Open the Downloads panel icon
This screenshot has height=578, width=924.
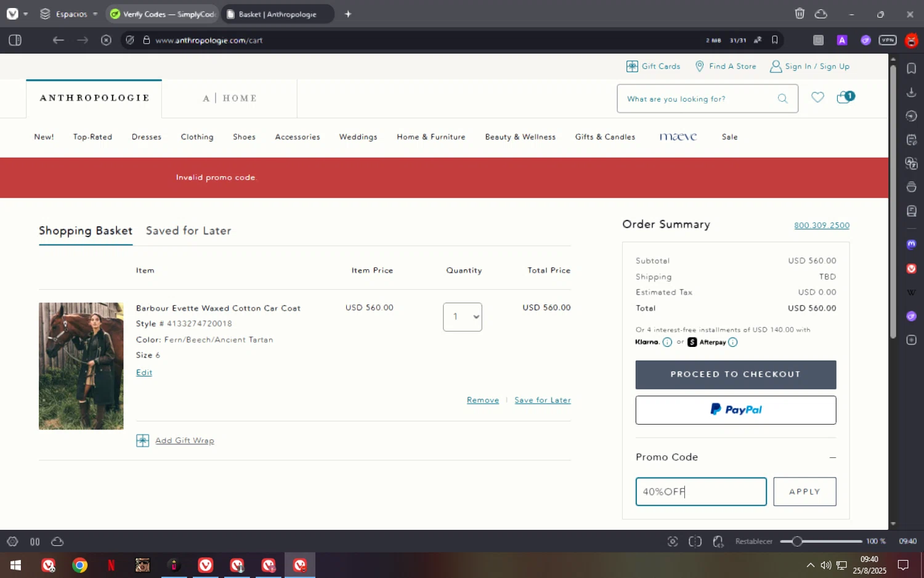912,92
